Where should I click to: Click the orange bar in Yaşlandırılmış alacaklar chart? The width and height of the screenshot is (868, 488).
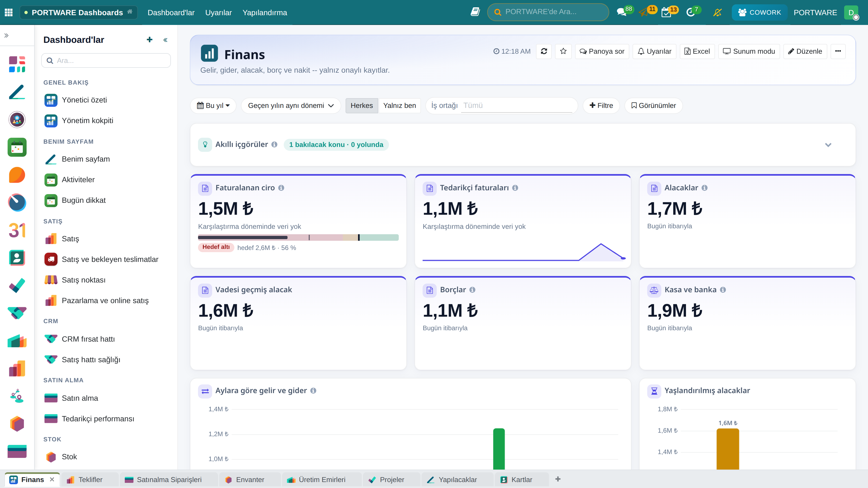coord(727,449)
